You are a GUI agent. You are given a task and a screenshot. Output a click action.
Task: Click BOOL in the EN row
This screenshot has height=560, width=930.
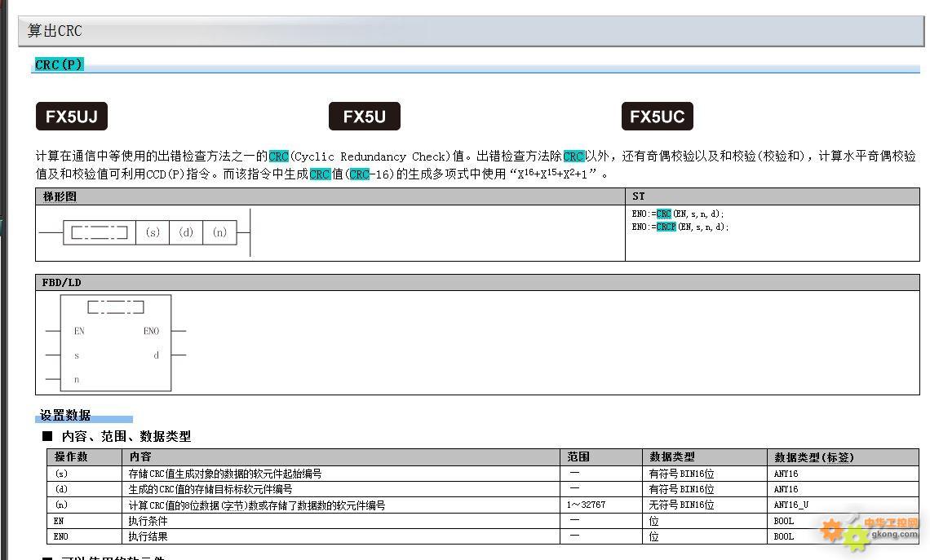pyautogui.click(x=784, y=521)
